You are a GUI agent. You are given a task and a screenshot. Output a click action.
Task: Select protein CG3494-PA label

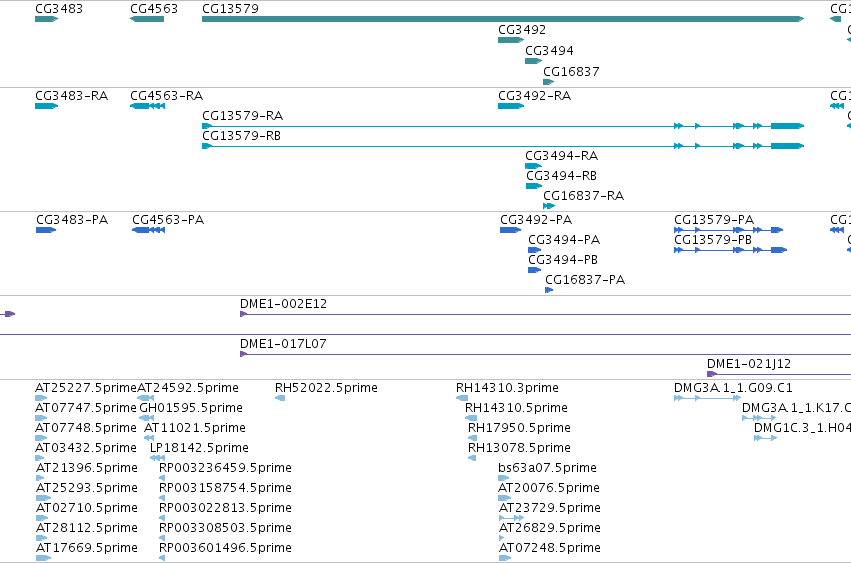click(x=564, y=240)
